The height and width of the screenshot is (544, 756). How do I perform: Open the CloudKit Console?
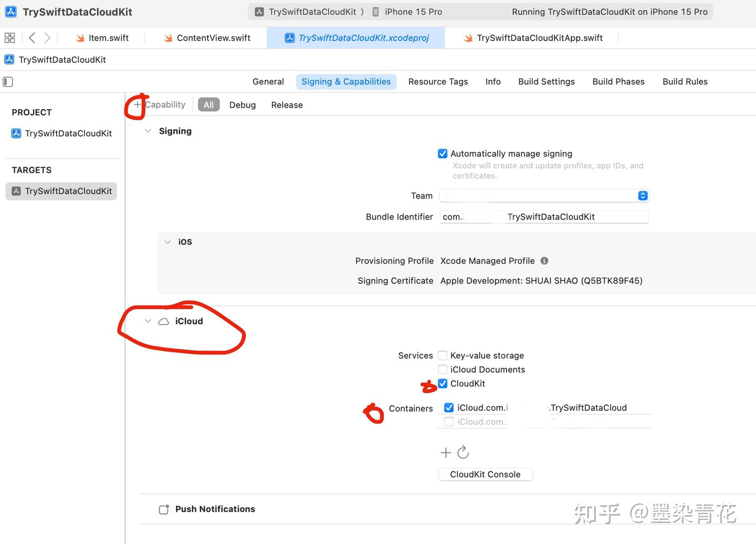(x=485, y=474)
